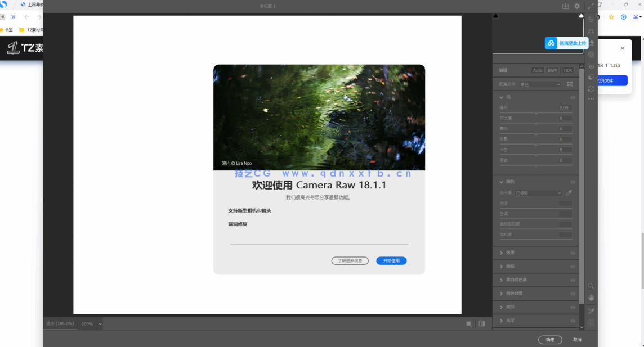
Task: Enable B&W editing mode
Action: tap(552, 70)
